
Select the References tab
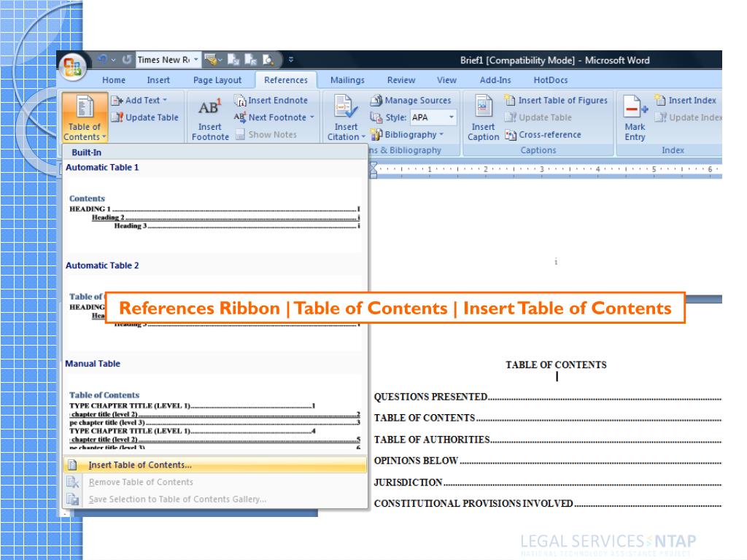[x=286, y=80]
